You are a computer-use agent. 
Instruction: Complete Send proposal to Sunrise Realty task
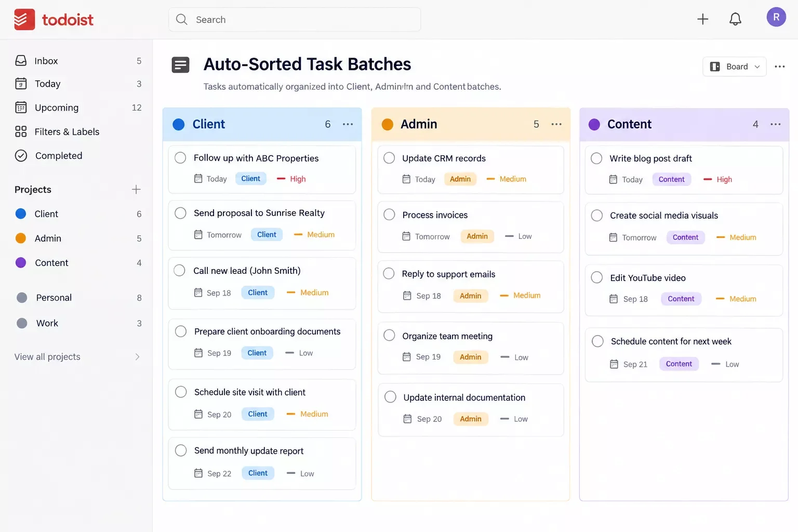(x=180, y=213)
